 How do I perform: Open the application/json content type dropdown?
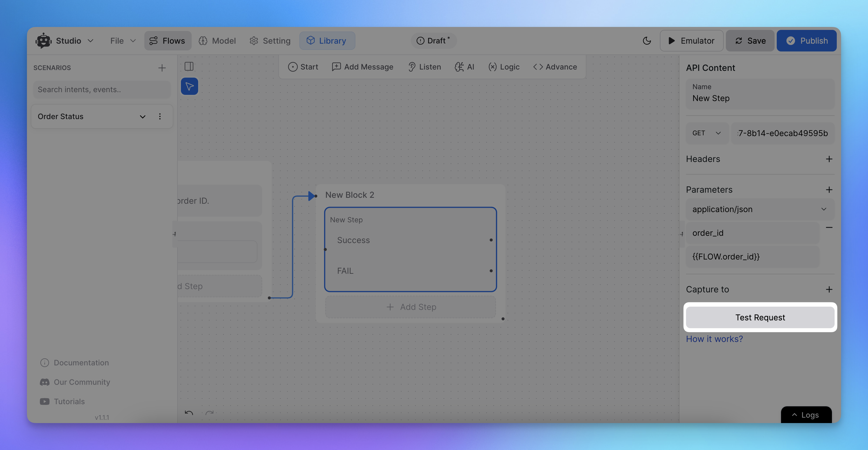(760, 209)
